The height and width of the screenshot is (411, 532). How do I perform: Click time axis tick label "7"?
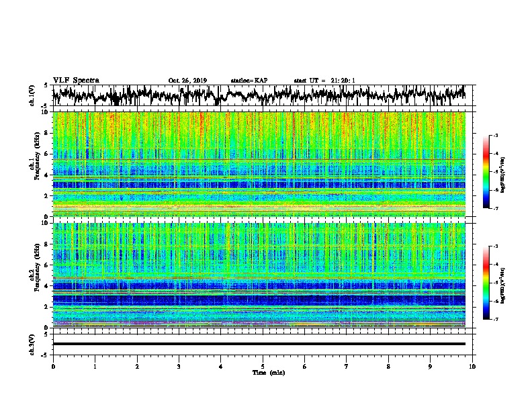[x=347, y=366]
